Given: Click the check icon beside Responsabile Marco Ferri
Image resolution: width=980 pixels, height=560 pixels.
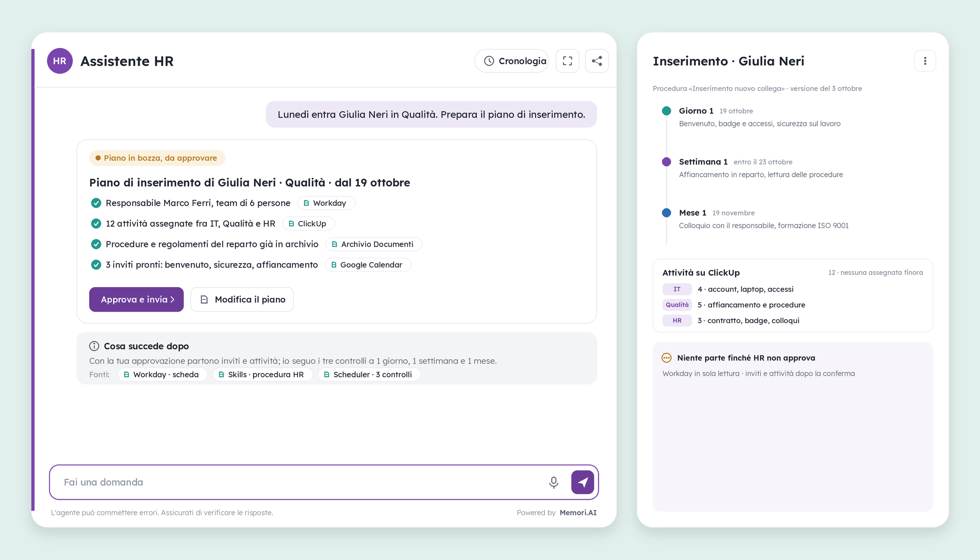Looking at the screenshot, I should pos(96,203).
